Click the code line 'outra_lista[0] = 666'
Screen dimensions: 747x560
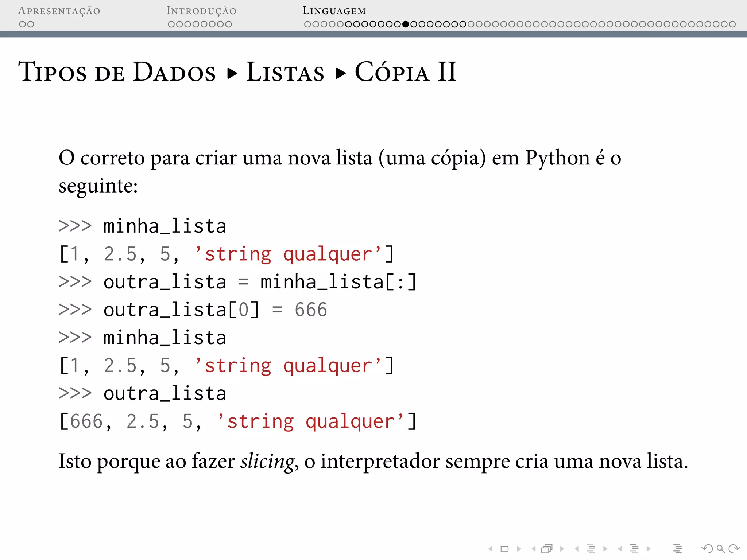pos(193,310)
